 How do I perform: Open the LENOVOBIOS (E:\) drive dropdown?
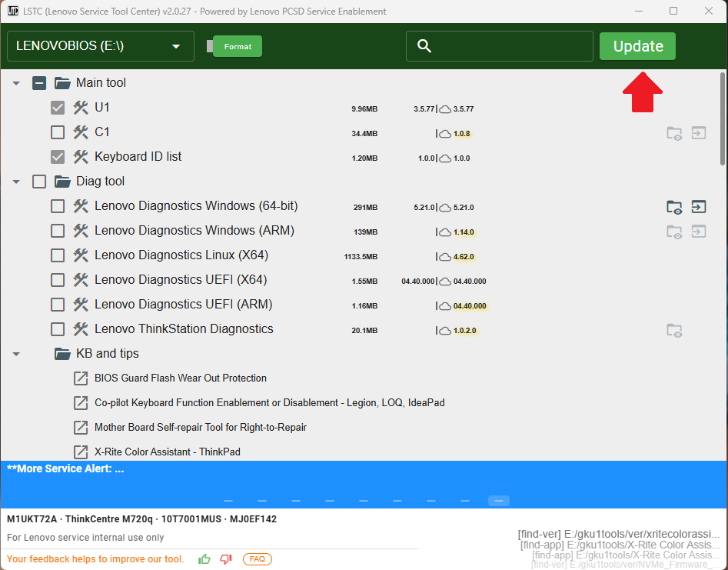100,46
